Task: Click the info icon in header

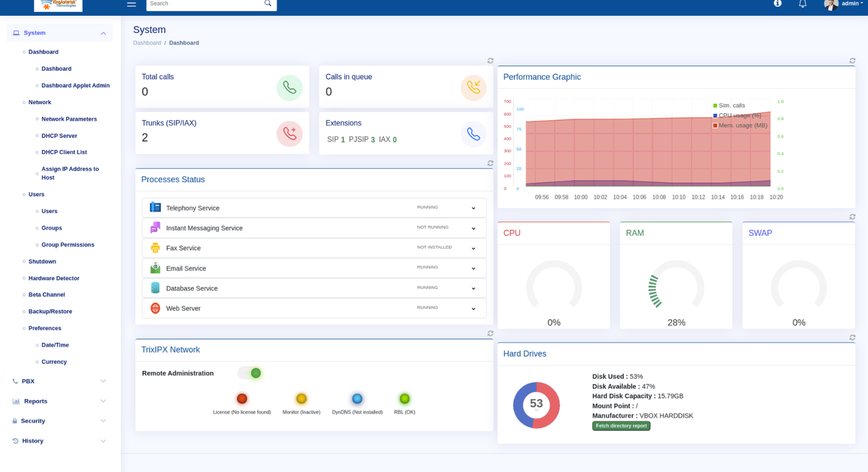Action: point(777,3)
